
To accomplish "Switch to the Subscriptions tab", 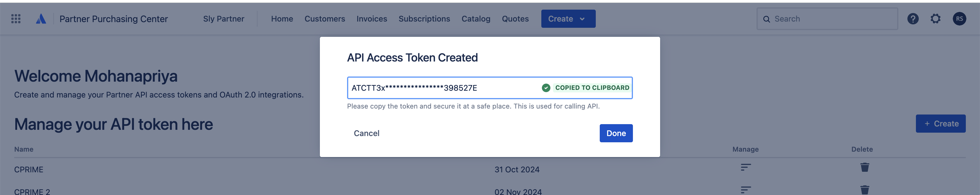I will (424, 19).
